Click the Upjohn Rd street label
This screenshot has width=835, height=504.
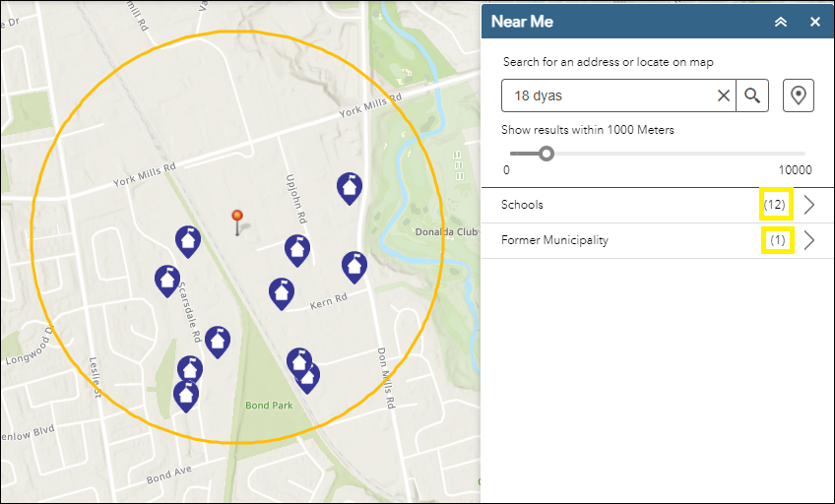coord(296,199)
